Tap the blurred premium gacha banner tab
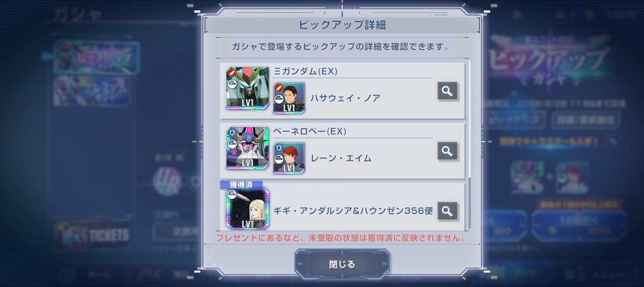The image size is (644, 287). [92, 91]
